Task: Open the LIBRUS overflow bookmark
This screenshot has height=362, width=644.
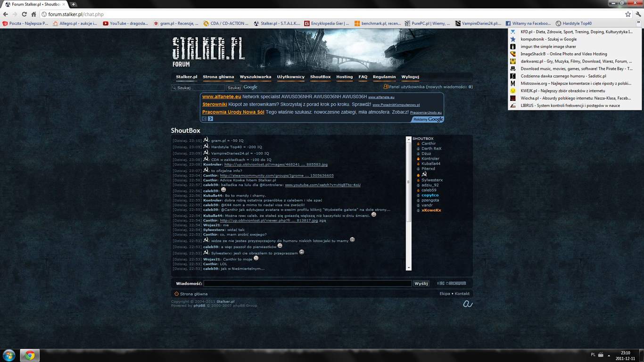Action: pyautogui.click(x=574, y=106)
